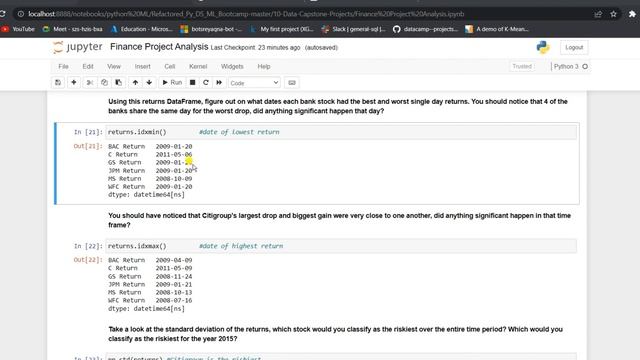
Task: Click the '#date of highest return' comment
Action: pyautogui.click(x=241, y=246)
